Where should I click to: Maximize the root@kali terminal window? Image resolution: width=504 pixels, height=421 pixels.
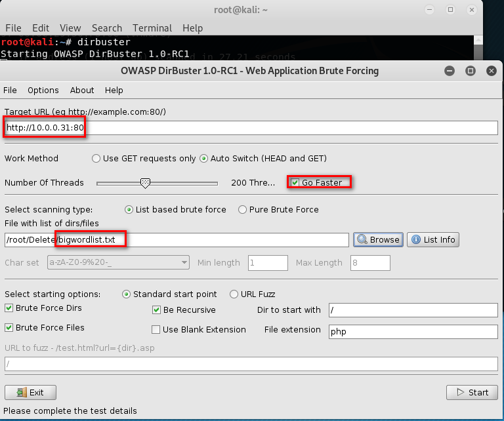click(x=451, y=10)
